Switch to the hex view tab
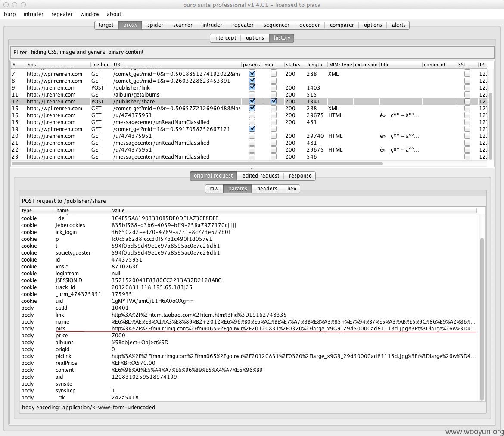 tap(292, 189)
